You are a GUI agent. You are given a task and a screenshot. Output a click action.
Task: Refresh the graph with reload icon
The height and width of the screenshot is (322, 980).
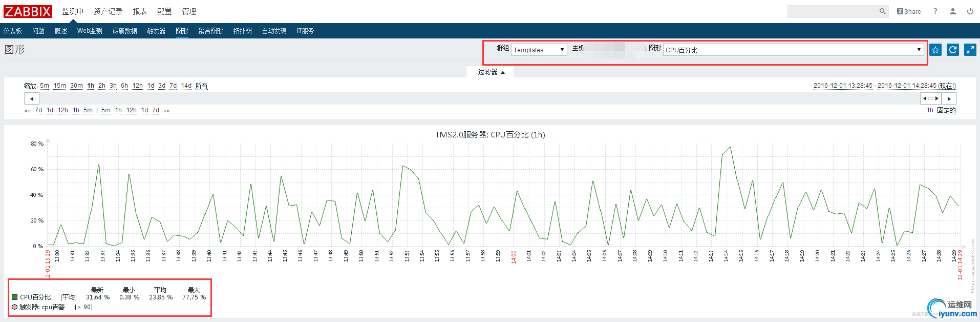pyautogui.click(x=953, y=50)
